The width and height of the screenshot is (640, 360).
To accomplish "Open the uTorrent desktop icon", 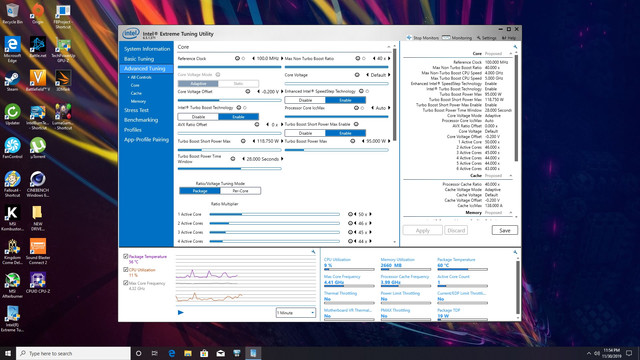I will click(38, 148).
